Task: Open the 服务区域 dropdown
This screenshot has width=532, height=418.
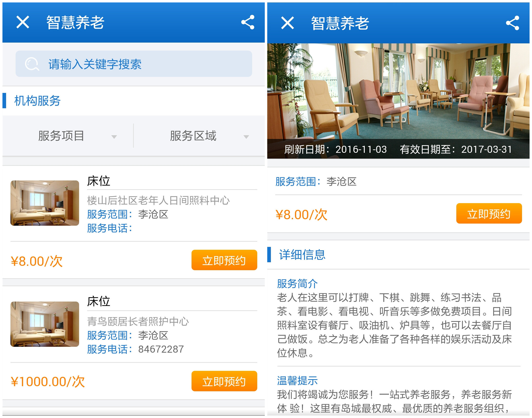Action: click(x=193, y=136)
